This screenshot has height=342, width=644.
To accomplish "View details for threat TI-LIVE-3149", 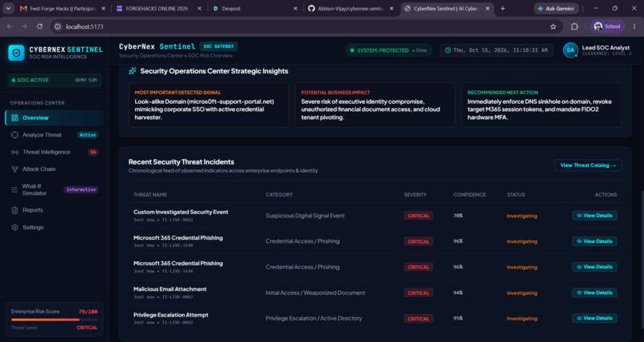I will 594,241.
